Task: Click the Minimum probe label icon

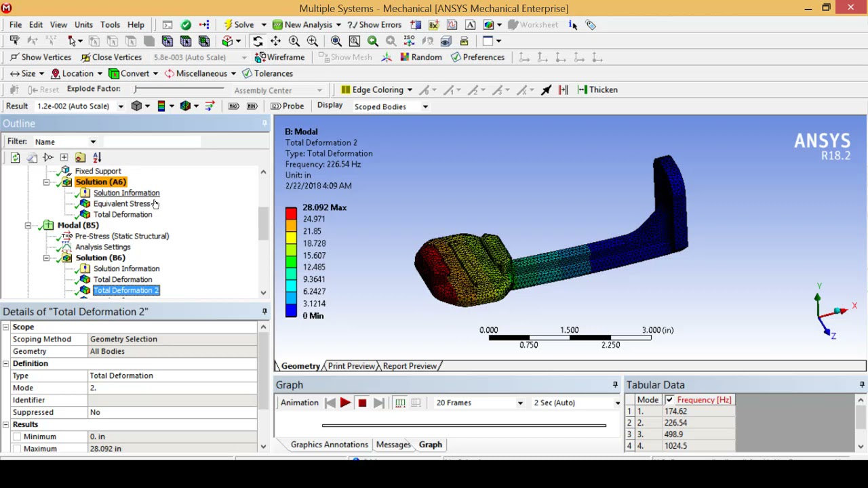Action: coord(252,106)
